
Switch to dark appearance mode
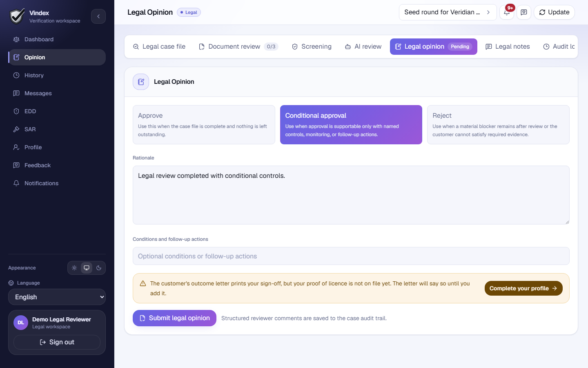pyautogui.click(x=99, y=268)
